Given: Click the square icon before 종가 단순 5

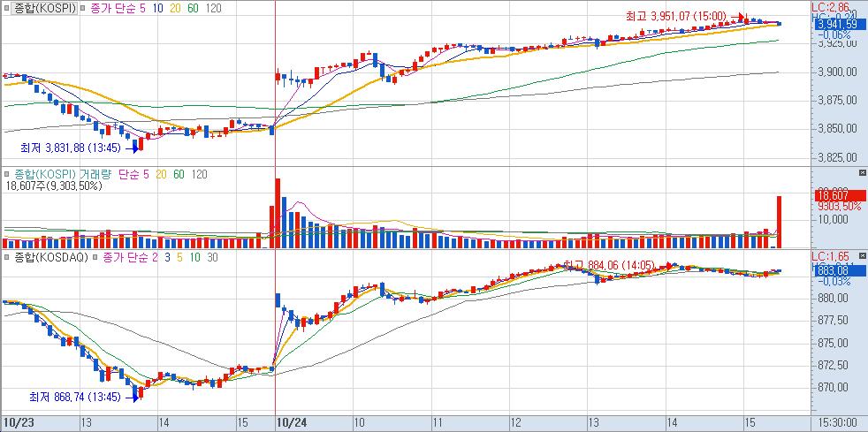Looking at the screenshot, I should point(83,9).
